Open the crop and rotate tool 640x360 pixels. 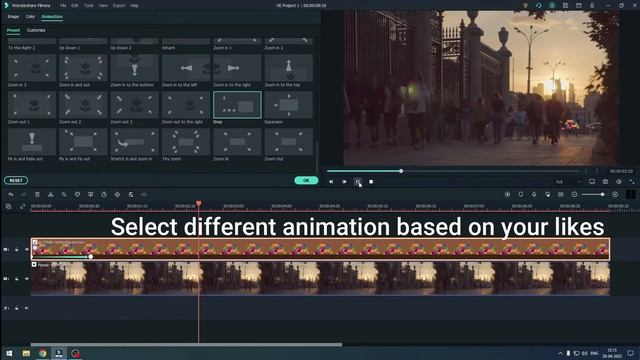(x=64, y=195)
